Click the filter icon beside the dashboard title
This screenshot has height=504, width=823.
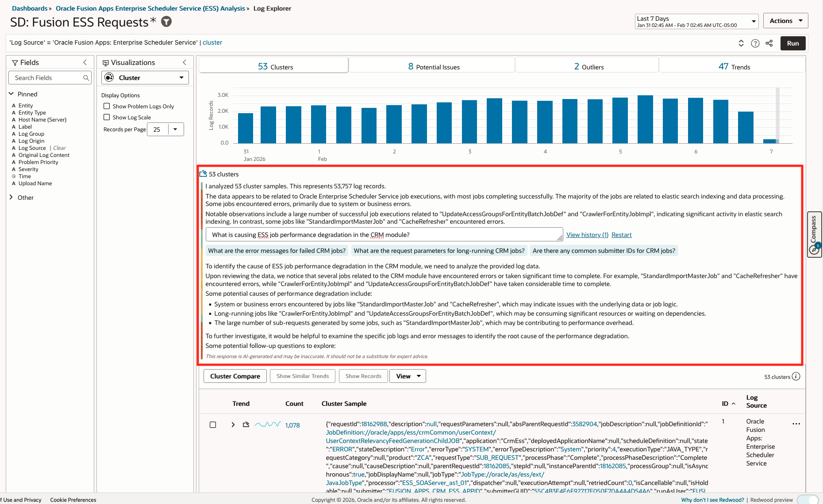point(166,21)
